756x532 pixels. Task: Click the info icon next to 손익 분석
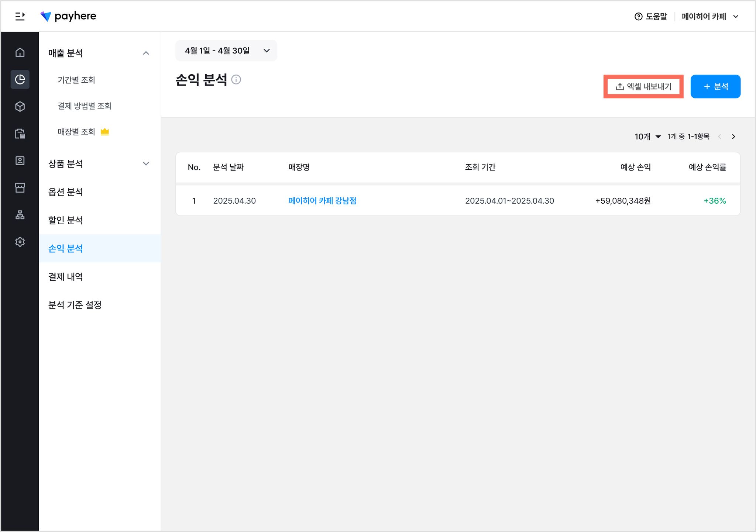pyautogui.click(x=236, y=80)
